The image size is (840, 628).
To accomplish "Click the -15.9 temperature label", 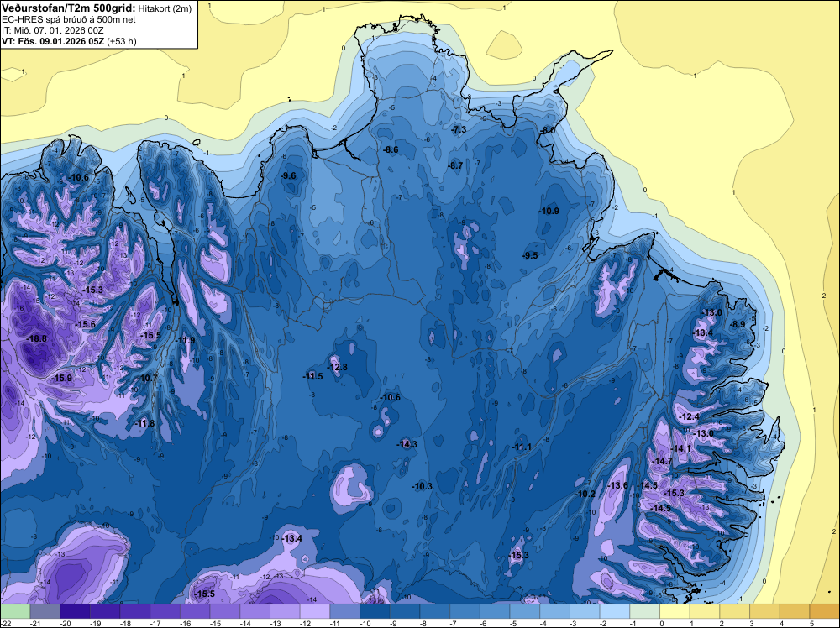I will (61, 378).
